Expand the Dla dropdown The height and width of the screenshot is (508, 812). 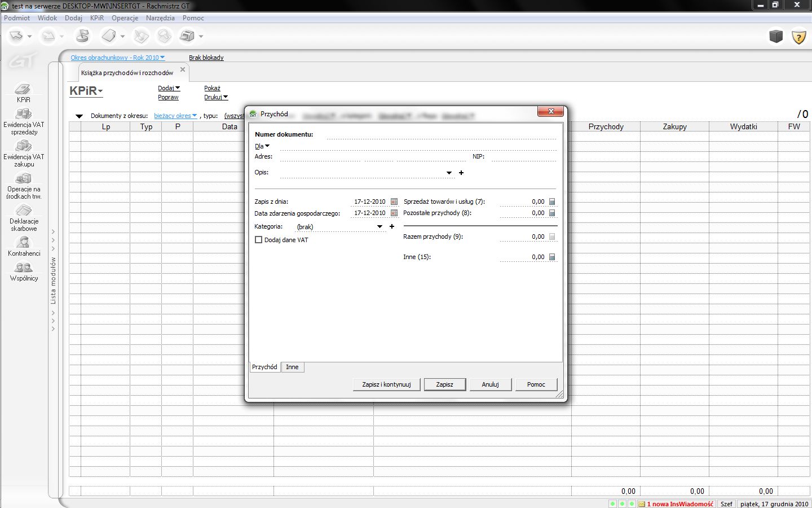click(x=262, y=146)
